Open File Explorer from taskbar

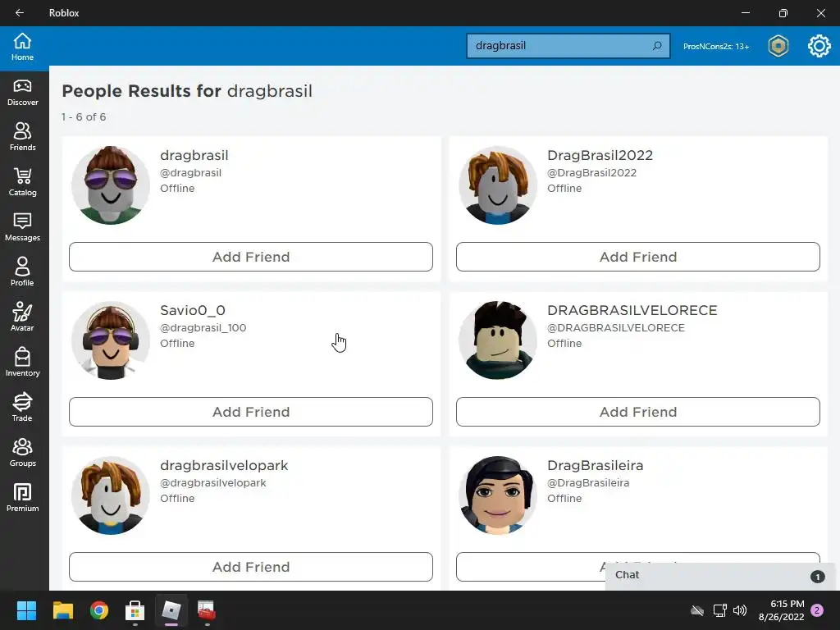(x=62, y=610)
